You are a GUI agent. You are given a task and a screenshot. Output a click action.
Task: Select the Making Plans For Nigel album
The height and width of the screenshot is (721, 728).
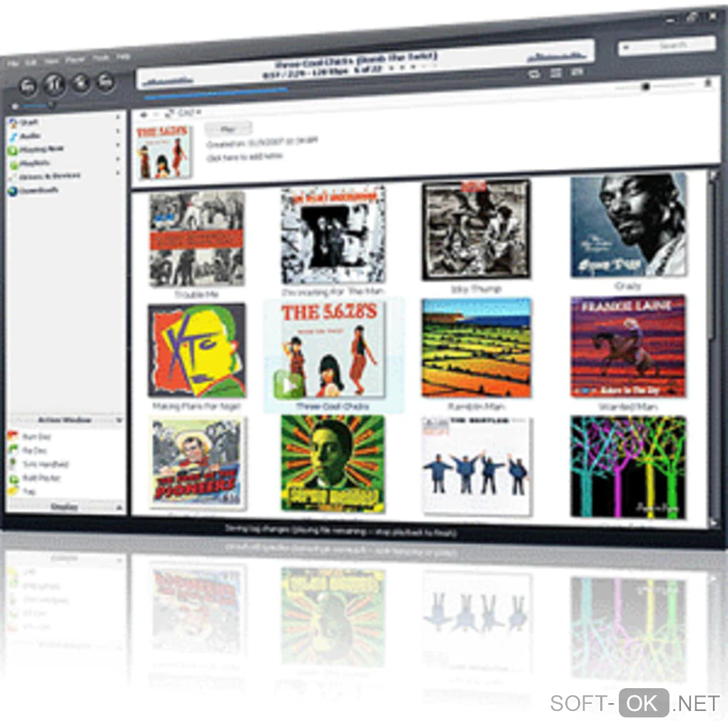pos(196,351)
